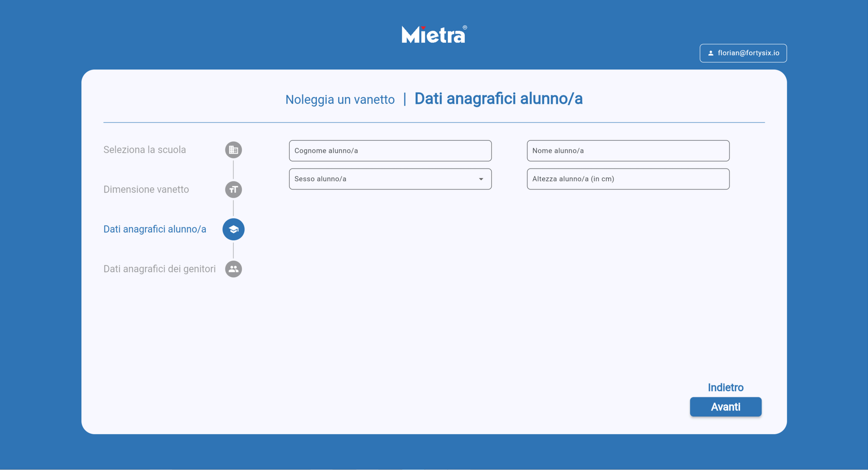The height and width of the screenshot is (470, 868).
Task: Click the Mietra logo
Action: (x=434, y=35)
